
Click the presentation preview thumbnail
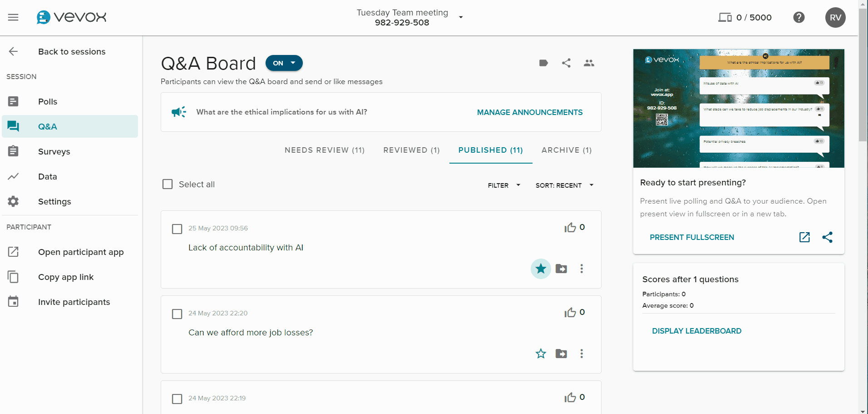(739, 108)
